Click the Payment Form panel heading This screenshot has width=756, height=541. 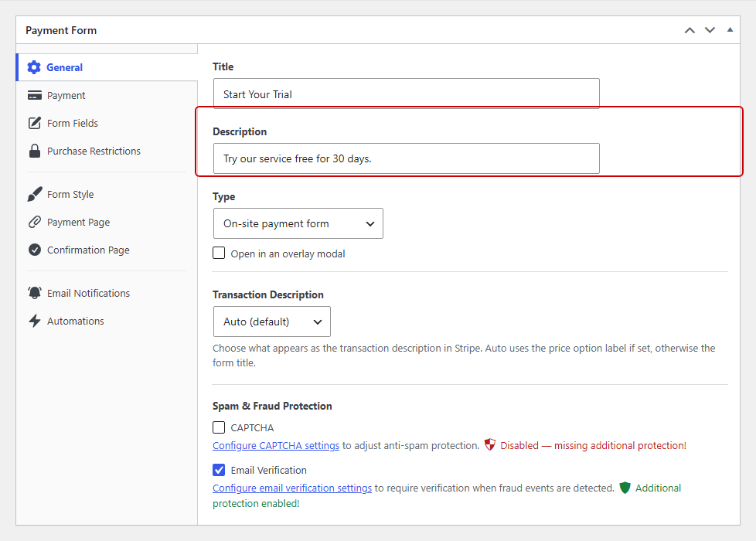pyautogui.click(x=61, y=30)
